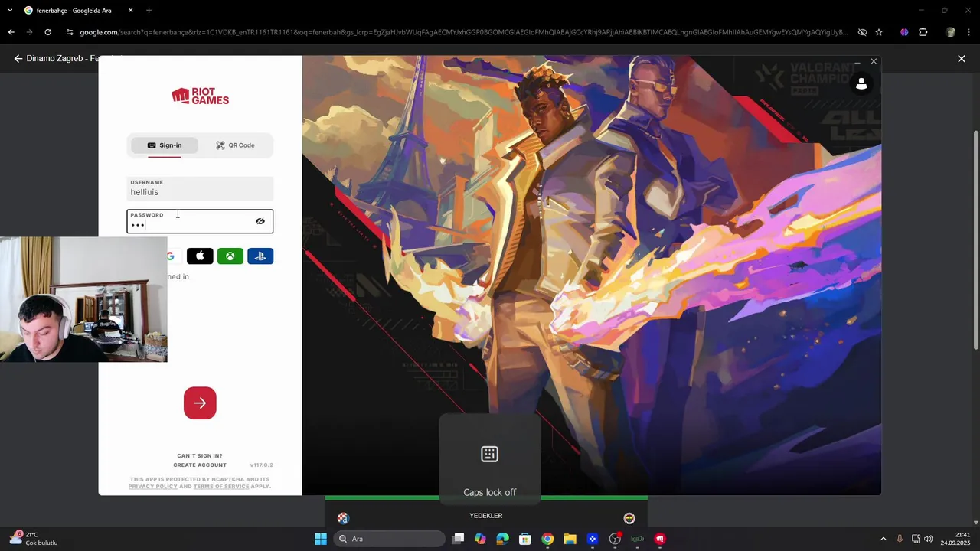Toggle password visibility eye icon
Image resolution: width=980 pixels, height=551 pixels.
260,221
